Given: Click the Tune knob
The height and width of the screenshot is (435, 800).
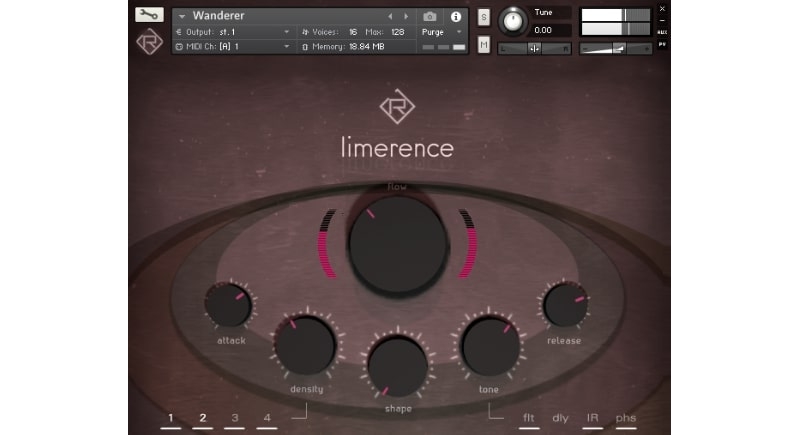Looking at the screenshot, I should (513, 21).
